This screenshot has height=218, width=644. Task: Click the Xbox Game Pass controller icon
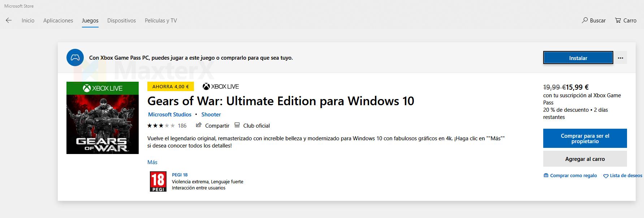tap(75, 57)
